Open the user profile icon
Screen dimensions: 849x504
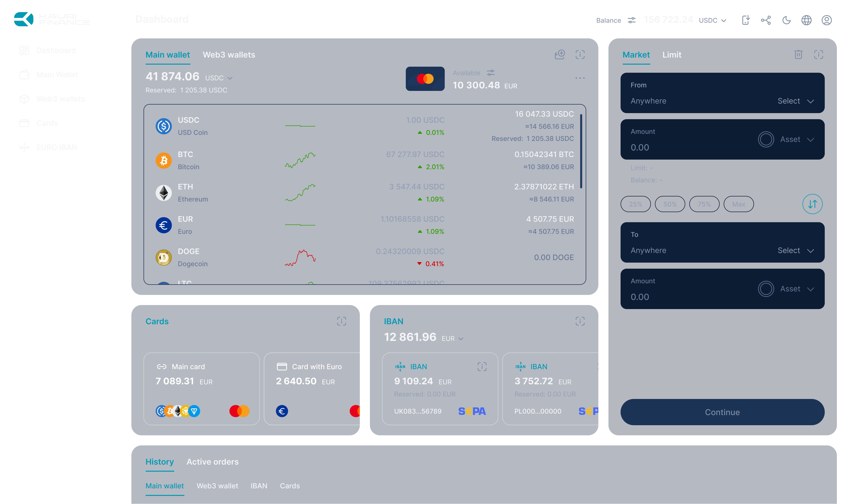pyautogui.click(x=827, y=20)
